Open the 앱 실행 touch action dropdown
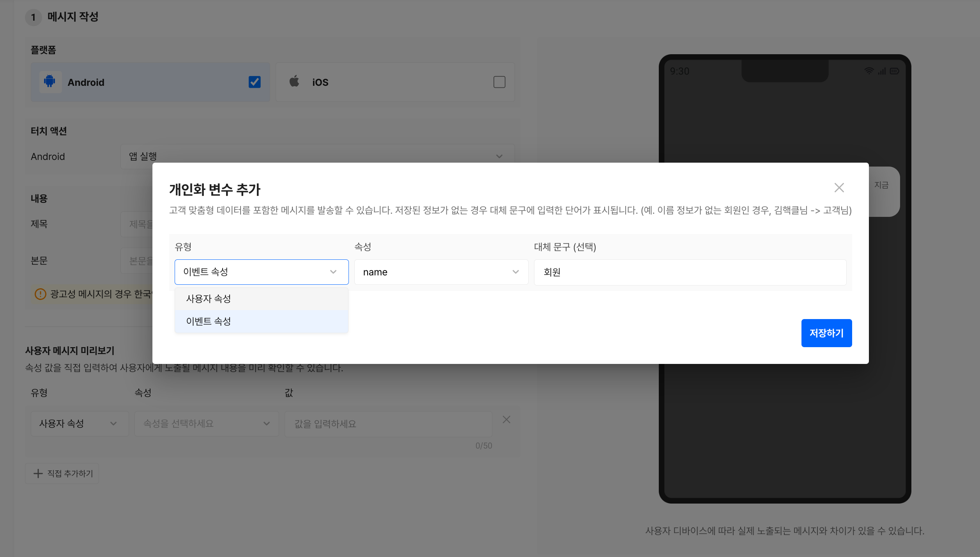This screenshot has height=557, width=980. click(x=318, y=156)
